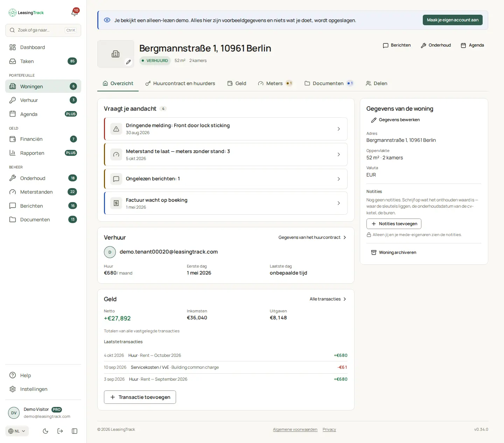
Task: Go to Dashboard in sidebar
Action: [43, 47]
